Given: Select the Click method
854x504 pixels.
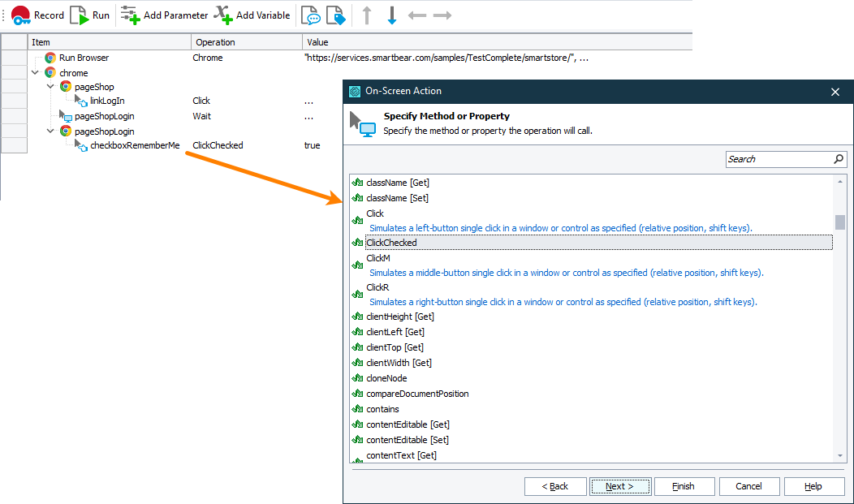Looking at the screenshot, I should pos(375,213).
